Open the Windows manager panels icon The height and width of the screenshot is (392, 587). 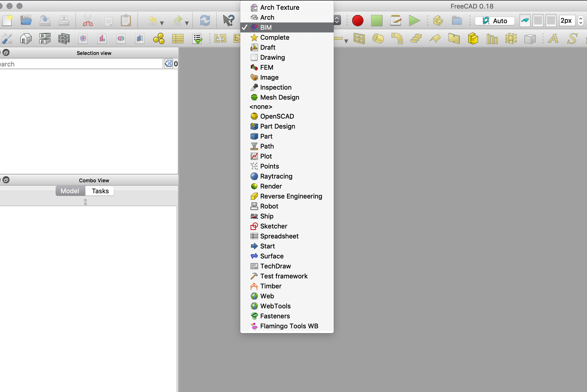pos(64,39)
